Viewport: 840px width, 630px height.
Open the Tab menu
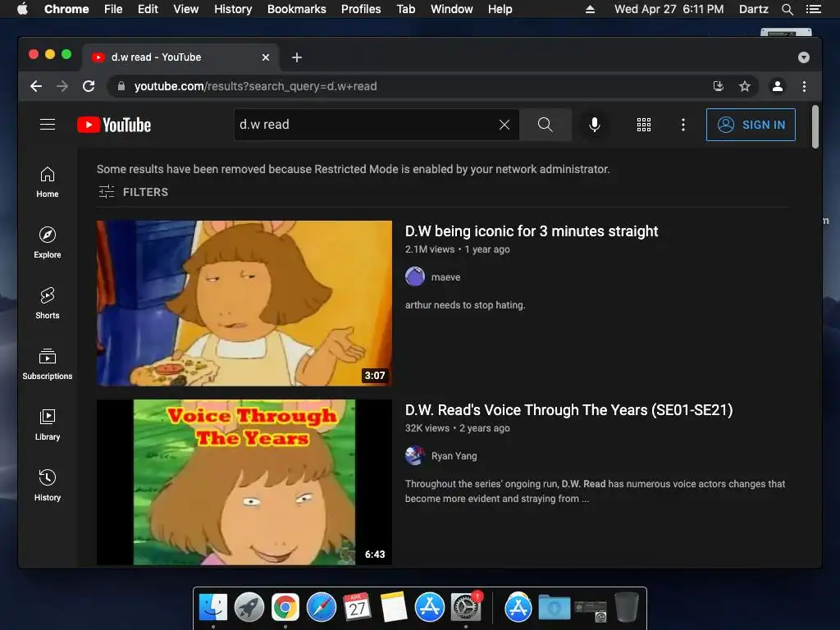(x=406, y=9)
